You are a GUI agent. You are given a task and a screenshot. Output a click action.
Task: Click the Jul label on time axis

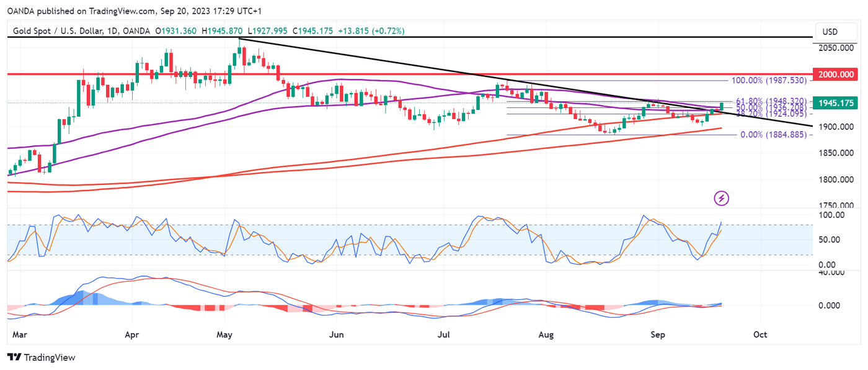[444, 335]
